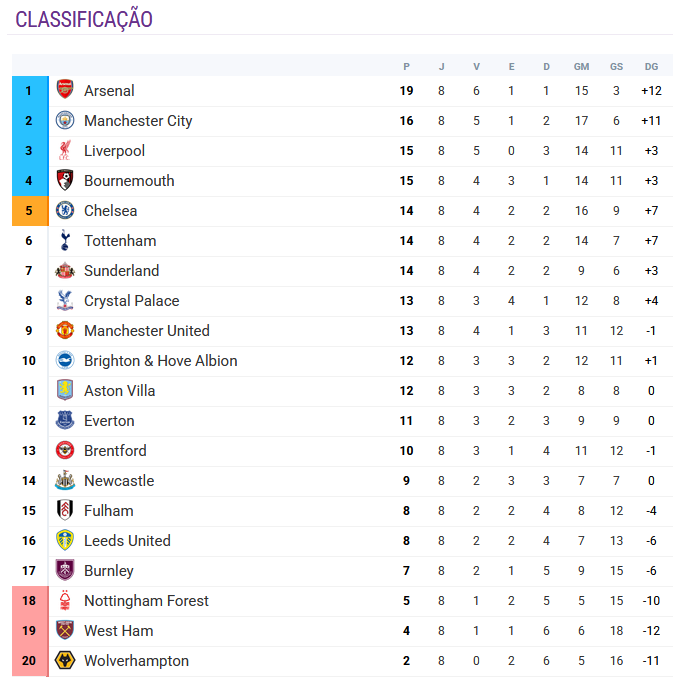Click the Arsenal club crest
Viewport: 673px width, 677px height.
pos(65,90)
